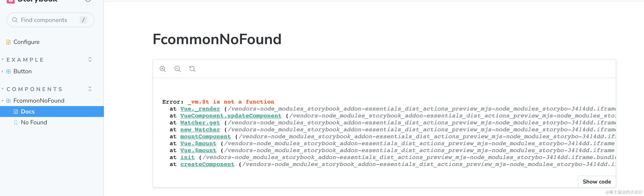Image resolution: width=644 pixels, height=196 pixels.
Task: Click the zoom out magnifier icon
Action: (178, 69)
